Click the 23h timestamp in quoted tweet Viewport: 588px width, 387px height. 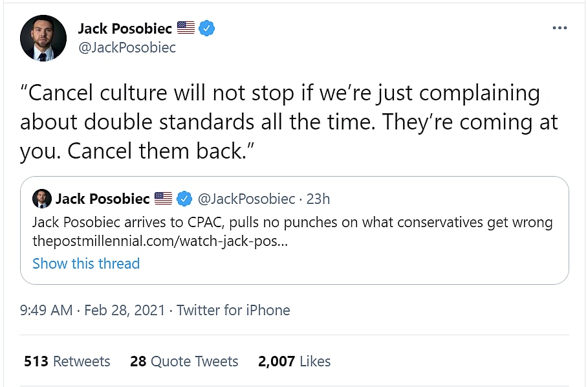pyautogui.click(x=318, y=199)
